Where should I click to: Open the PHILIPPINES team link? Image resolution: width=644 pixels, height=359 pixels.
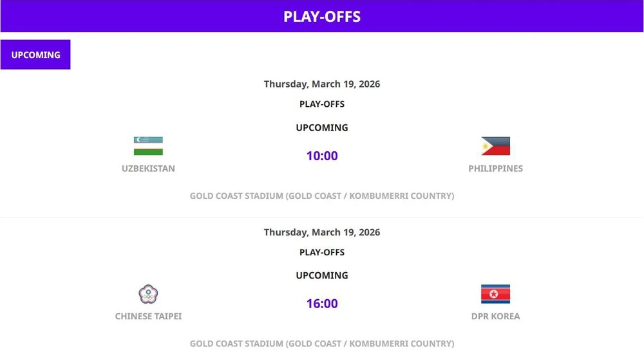pos(495,169)
